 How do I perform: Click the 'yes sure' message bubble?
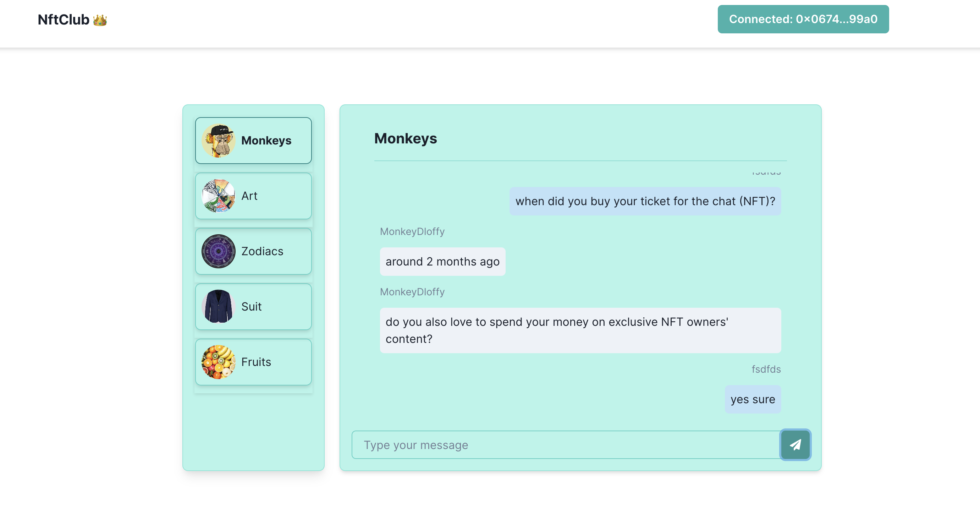[x=752, y=399]
